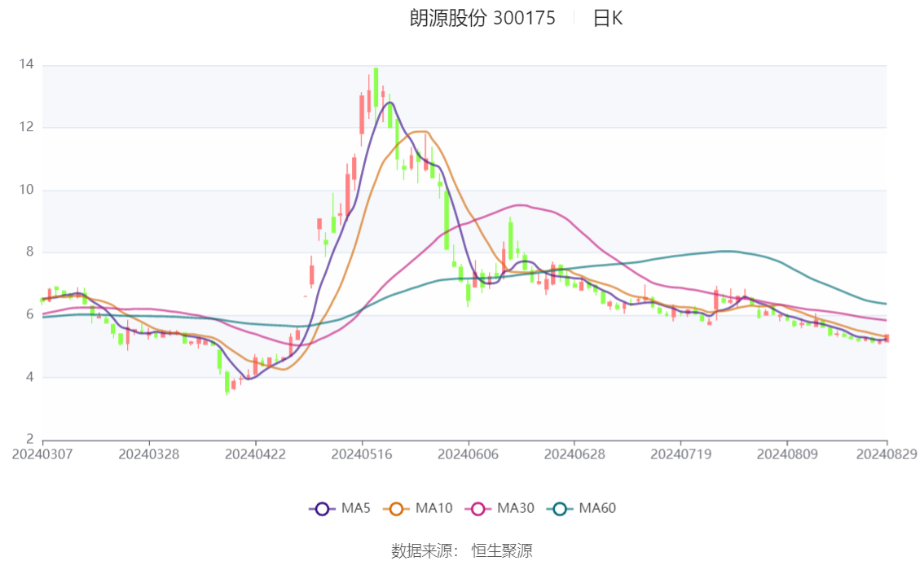This screenshot has height=561, width=924.
Task: Click y-axis value label 10
Action: [26, 190]
